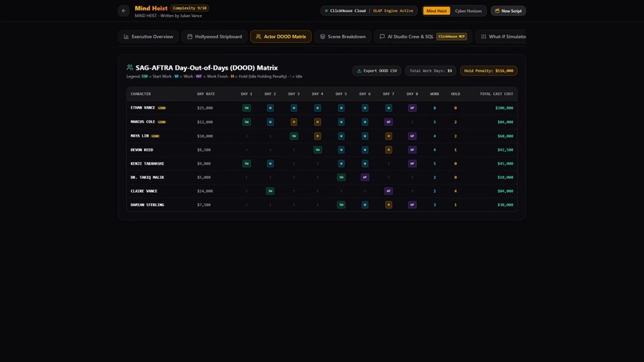The image size is (644, 362).
Task: Click Devon Reed's Day 4 SW cell
Action: (317, 150)
